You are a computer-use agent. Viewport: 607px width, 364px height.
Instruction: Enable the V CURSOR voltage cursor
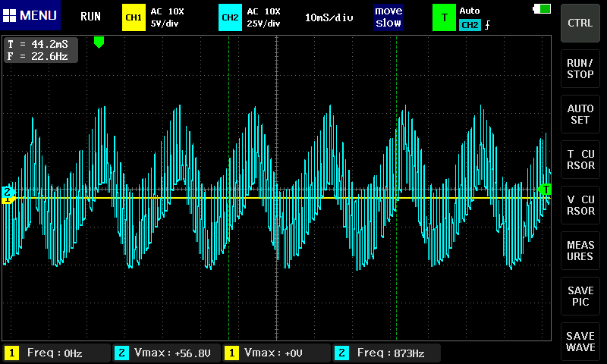coord(580,205)
